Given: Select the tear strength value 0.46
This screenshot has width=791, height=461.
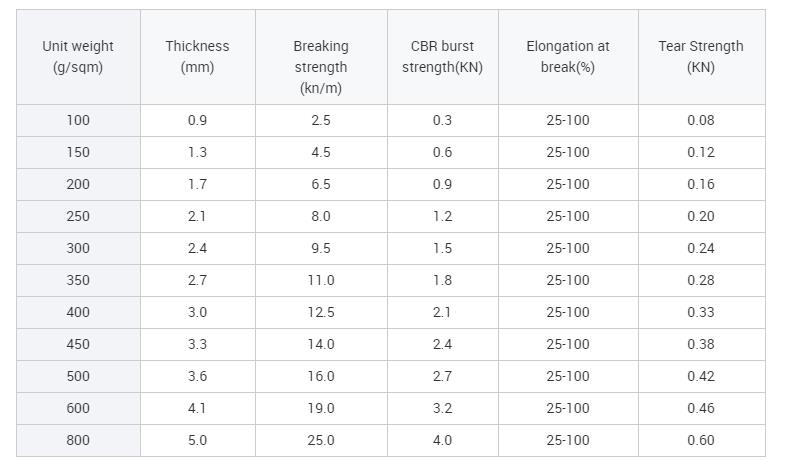Looking at the screenshot, I should point(701,408).
